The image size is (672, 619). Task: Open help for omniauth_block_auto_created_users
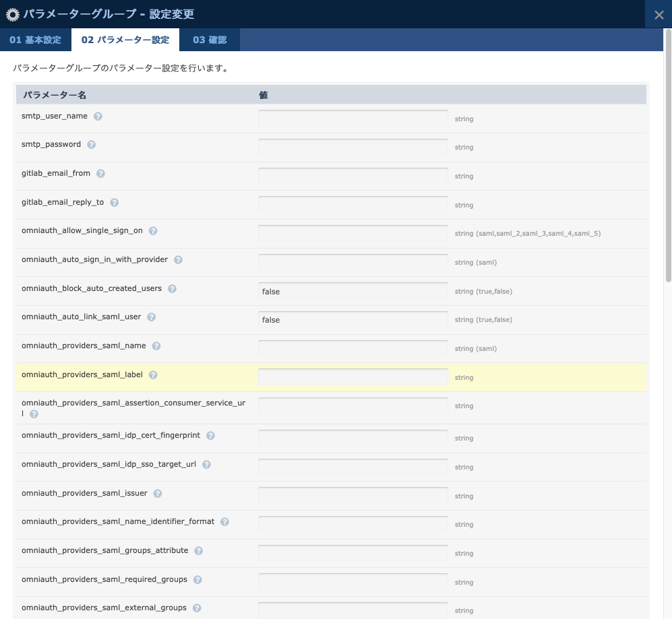tap(172, 288)
